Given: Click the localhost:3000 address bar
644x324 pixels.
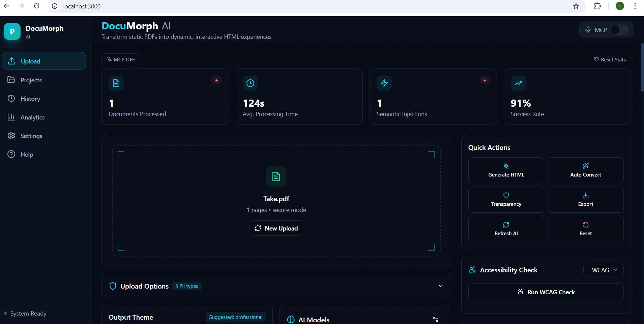Looking at the screenshot, I should tap(82, 6).
